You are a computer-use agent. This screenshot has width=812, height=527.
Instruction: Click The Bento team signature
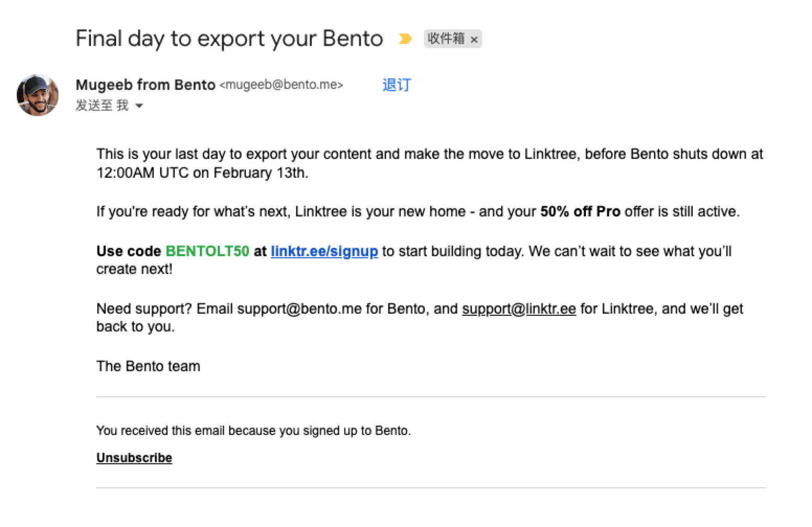coord(148,366)
